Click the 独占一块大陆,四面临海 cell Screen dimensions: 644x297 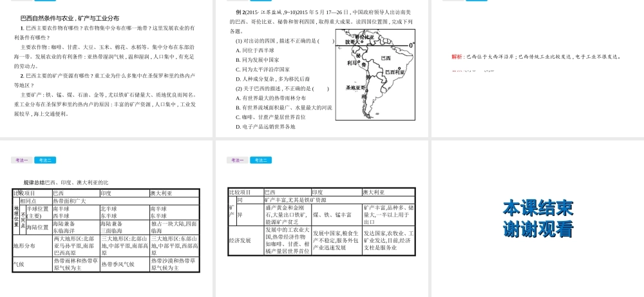point(174,227)
